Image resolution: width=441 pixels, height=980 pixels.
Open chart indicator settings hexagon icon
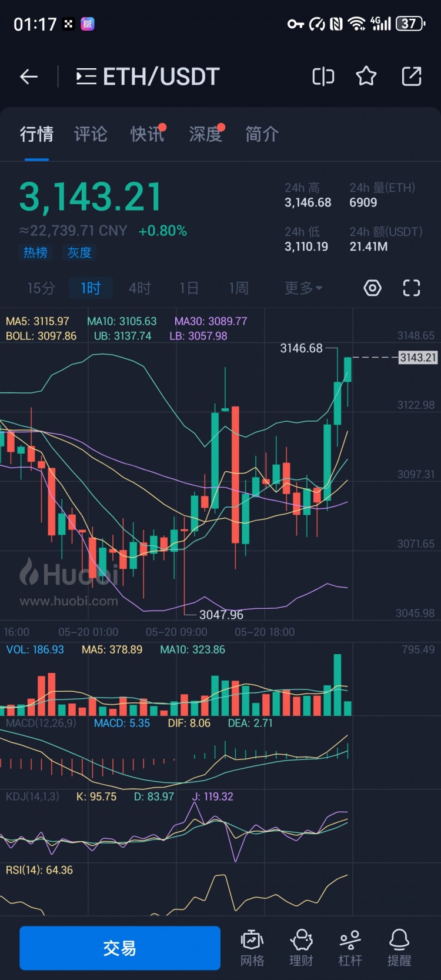[x=372, y=288]
